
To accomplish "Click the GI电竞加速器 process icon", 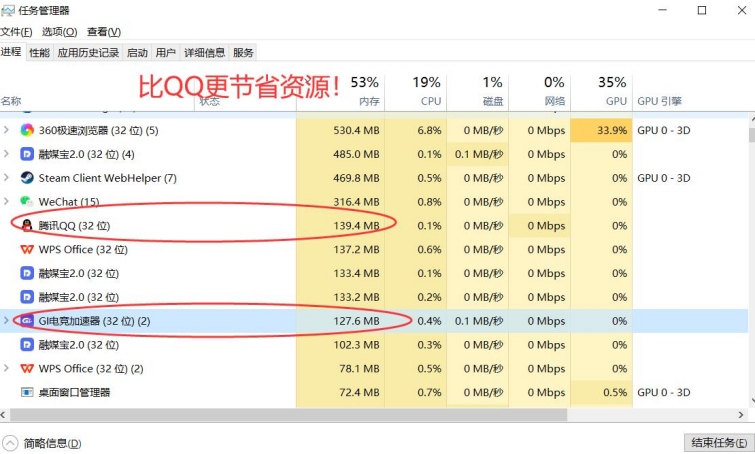I will (x=27, y=321).
